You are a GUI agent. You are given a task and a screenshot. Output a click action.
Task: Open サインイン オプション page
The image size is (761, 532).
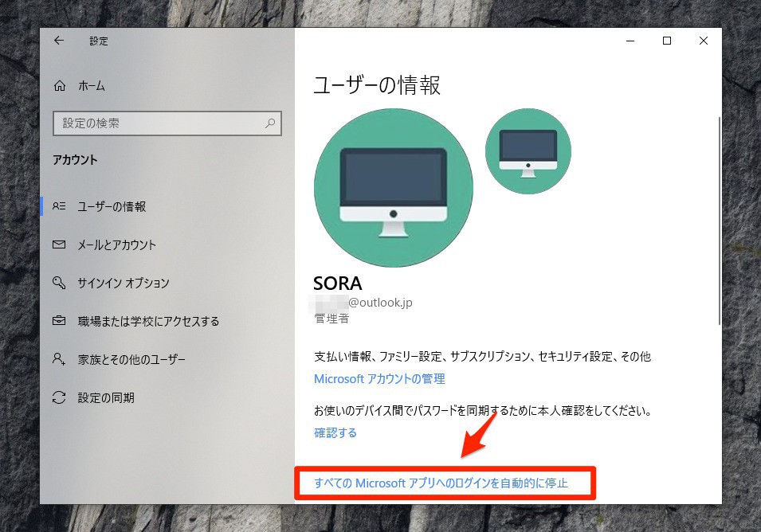[x=124, y=284]
